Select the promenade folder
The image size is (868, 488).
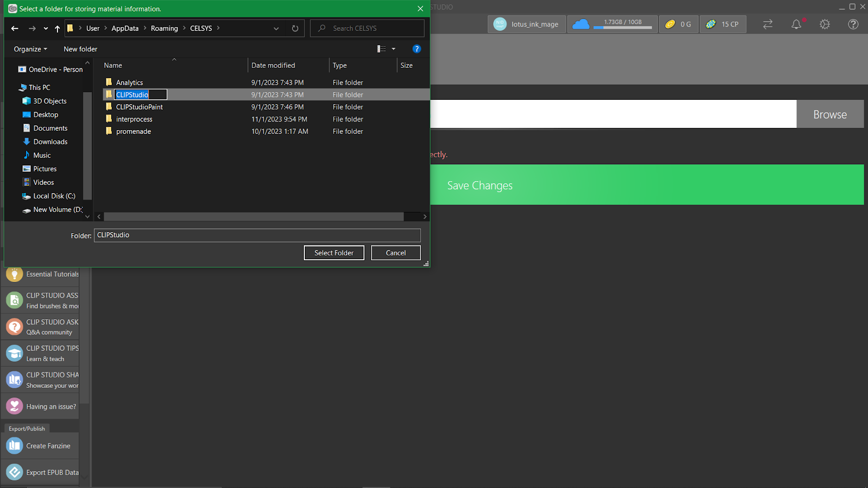tap(133, 131)
